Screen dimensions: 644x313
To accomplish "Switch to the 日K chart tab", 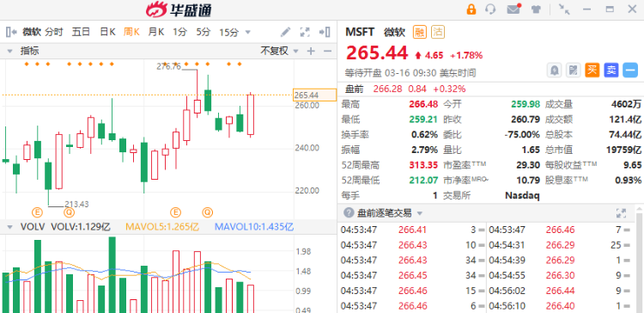I will 107,32.
